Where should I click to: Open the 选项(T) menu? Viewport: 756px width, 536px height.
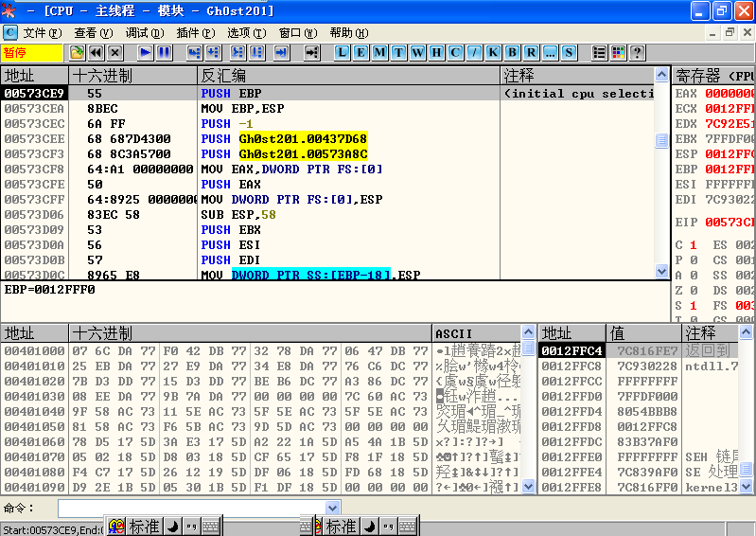246,33
